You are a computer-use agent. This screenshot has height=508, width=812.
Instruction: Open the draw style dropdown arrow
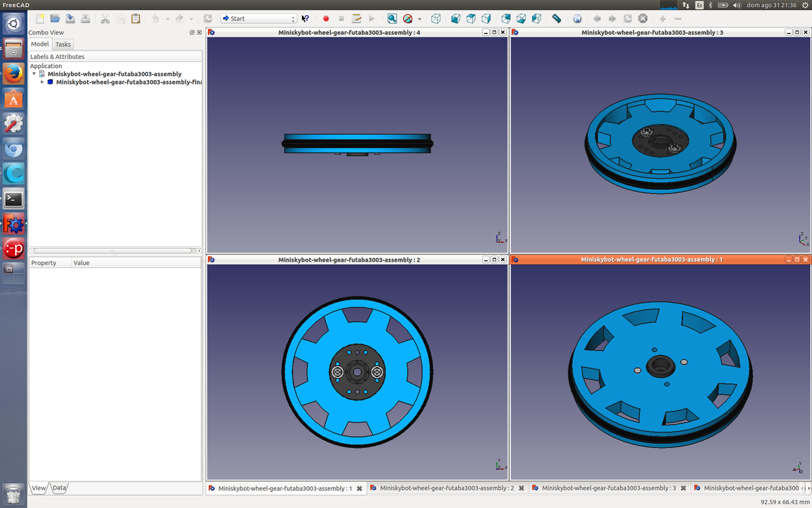(x=419, y=19)
